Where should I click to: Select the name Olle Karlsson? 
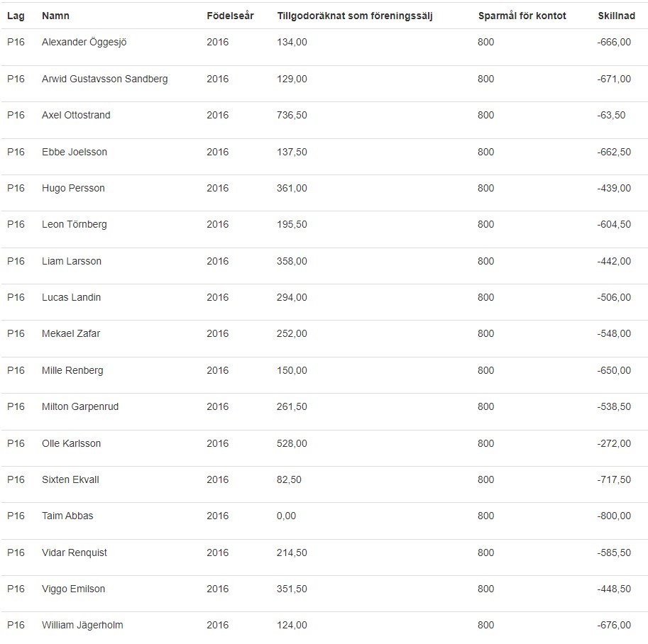point(71,443)
